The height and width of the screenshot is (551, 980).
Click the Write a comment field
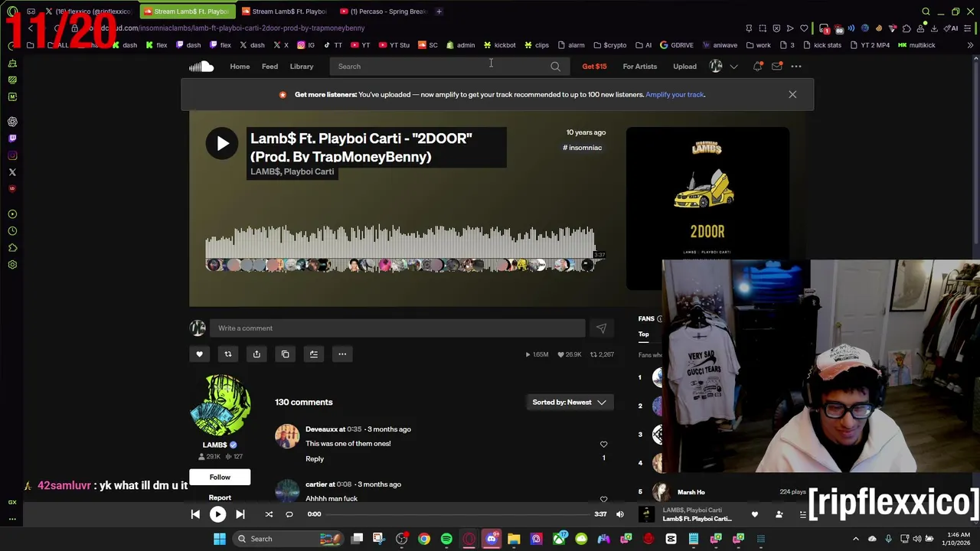click(398, 328)
